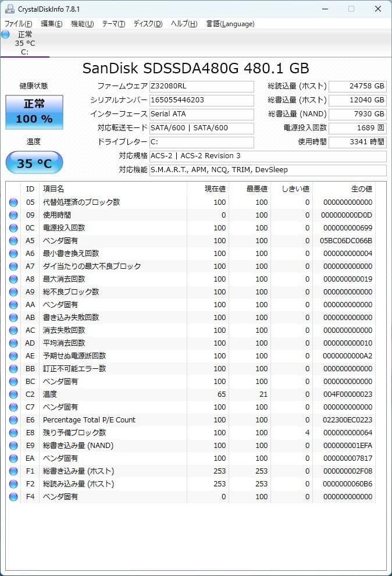Image resolution: width=392 pixels, height=576 pixels.
Task: Click status orb for attribute E6 row
Action: pos(13,420)
